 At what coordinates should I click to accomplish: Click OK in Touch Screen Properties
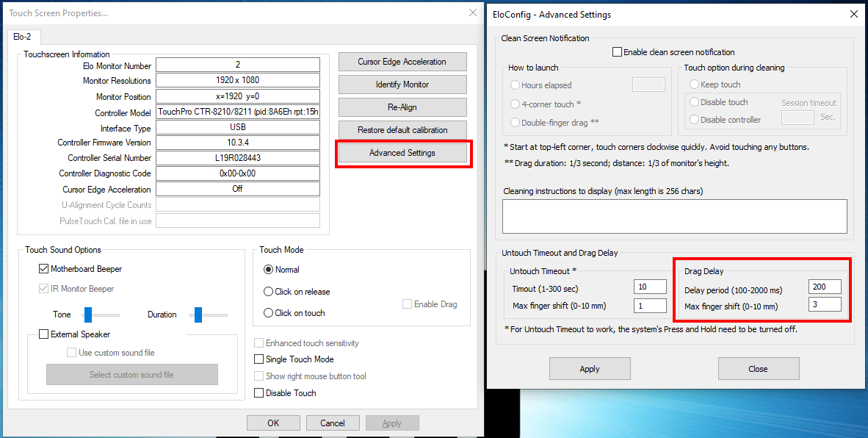(273, 423)
